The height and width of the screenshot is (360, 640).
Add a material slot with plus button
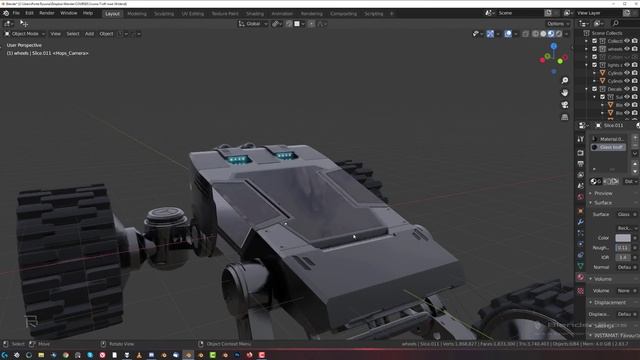click(x=635, y=138)
